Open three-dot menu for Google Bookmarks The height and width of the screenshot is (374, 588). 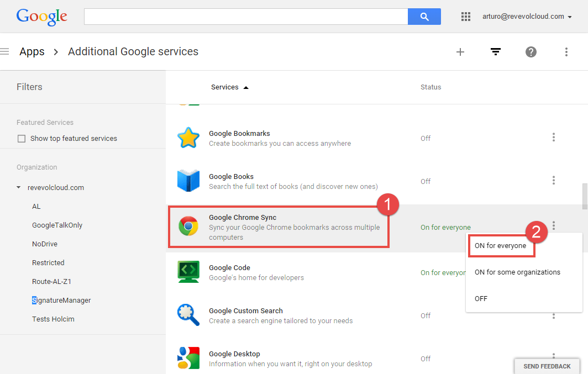pos(554,137)
